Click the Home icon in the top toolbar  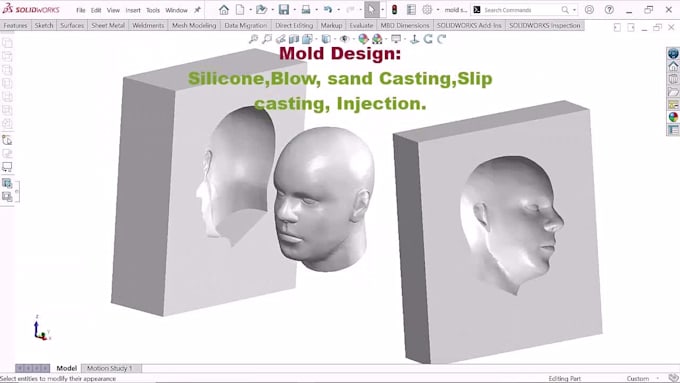tap(224, 10)
